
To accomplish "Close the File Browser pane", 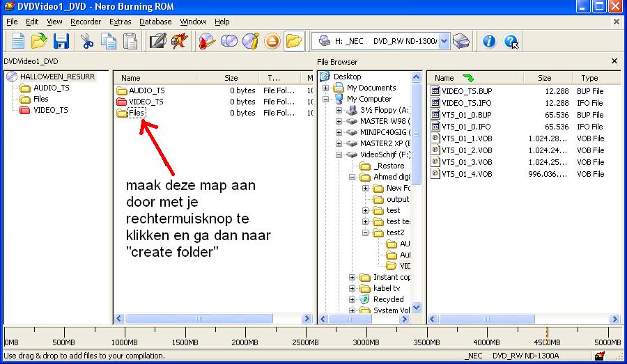I will pyautogui.click(x=614, y=61).
